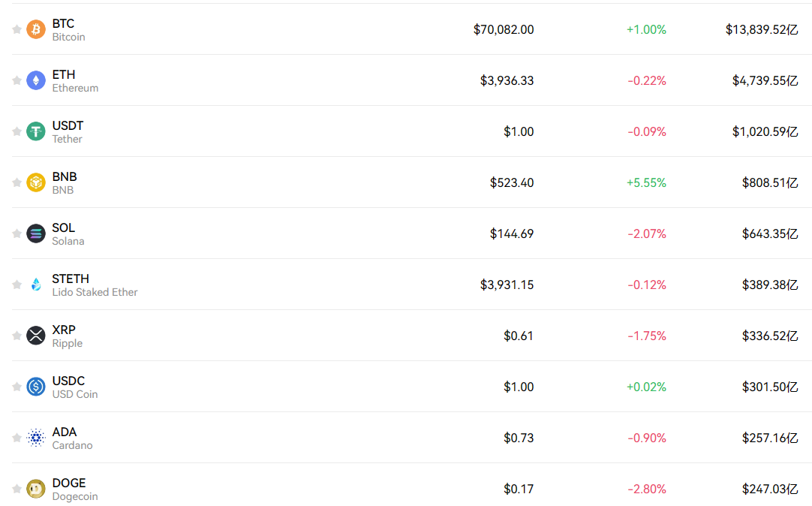
Task: Star the USDT row as favorite
Action: (x=17, y=131)
